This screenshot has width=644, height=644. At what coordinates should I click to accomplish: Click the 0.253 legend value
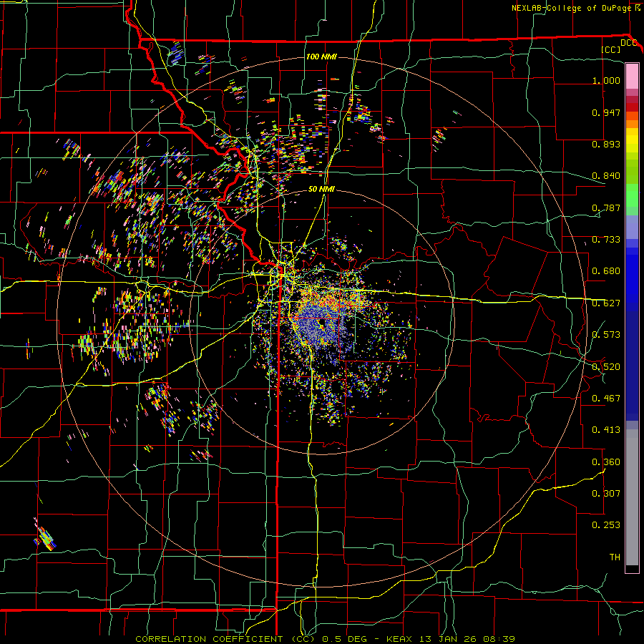point(606,525)
